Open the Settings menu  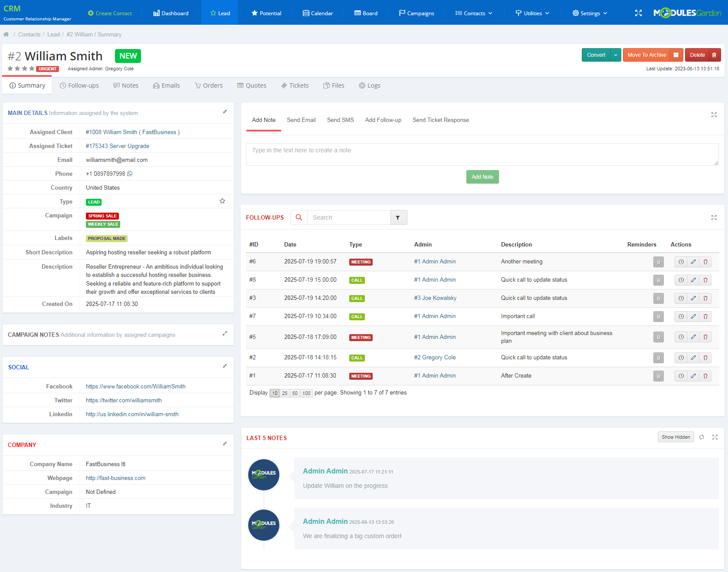click(589, 13)
